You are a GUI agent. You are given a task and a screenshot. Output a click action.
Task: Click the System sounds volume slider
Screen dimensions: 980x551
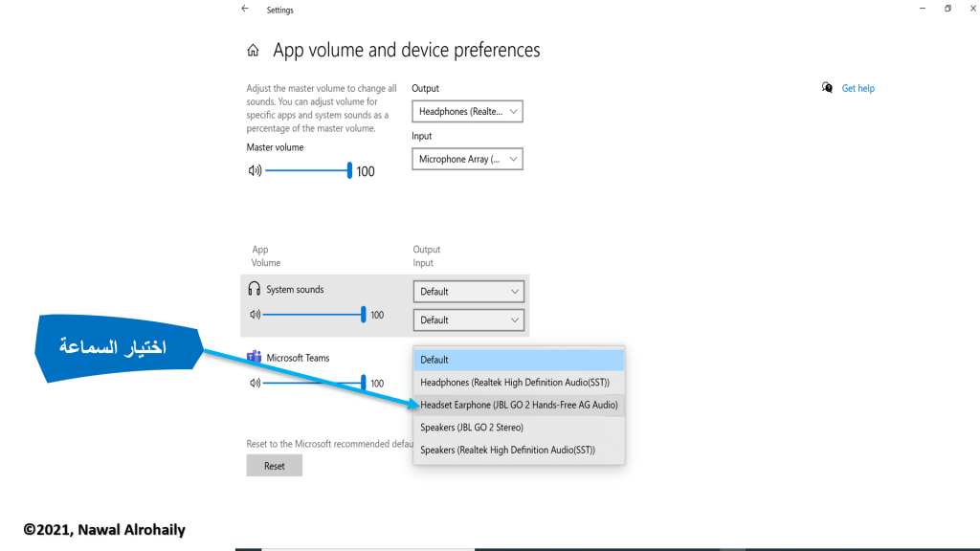tap(314, 314)
